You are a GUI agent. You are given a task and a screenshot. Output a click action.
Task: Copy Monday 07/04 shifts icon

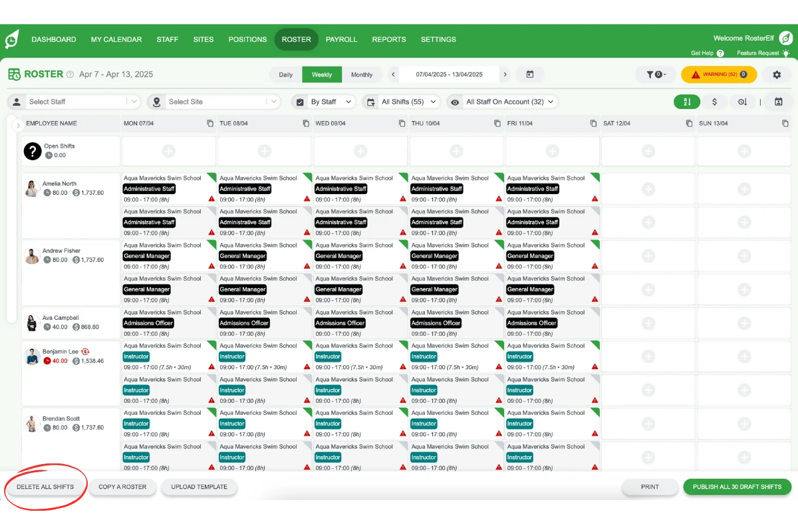point(210,124)
